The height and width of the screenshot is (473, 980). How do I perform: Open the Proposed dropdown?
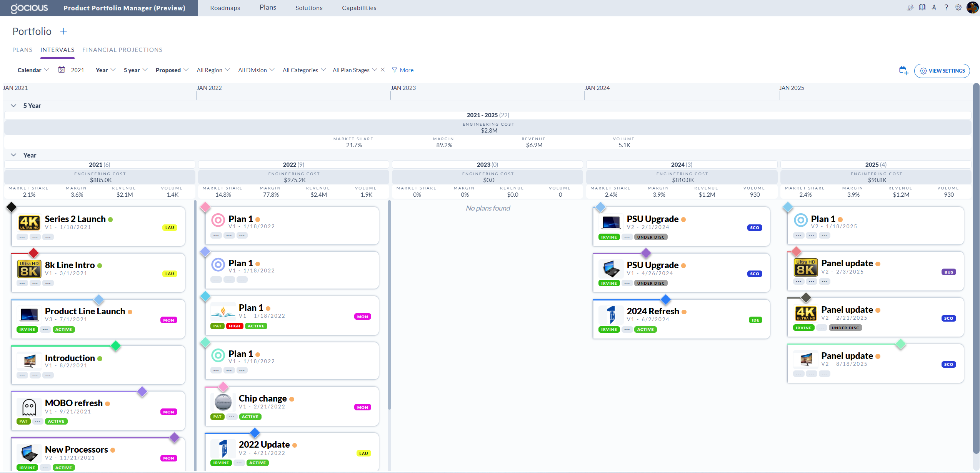pyautogui.click(x=172, y=70)
